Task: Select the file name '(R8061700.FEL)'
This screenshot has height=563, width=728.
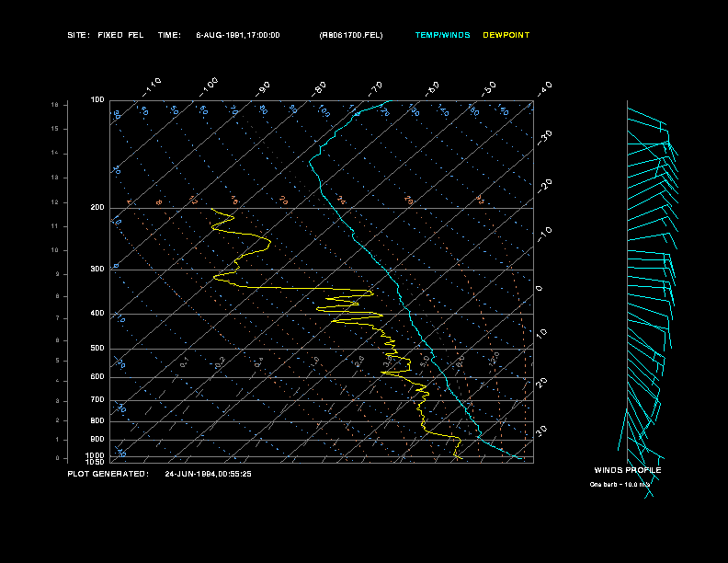Action: pyautogui.click(x=351, y=35)
